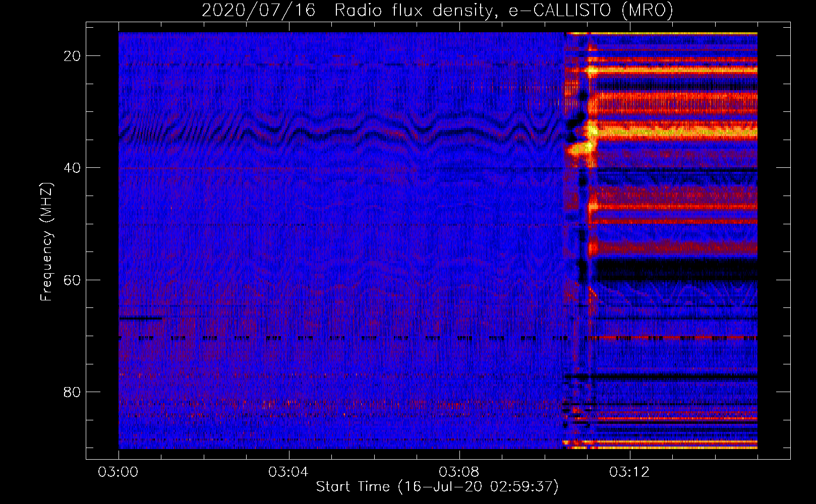The width and height of the screenshot is (816, 504).
Task: Click the short black bar near 67 MHz at 03:00
Action: click(141, 318)
